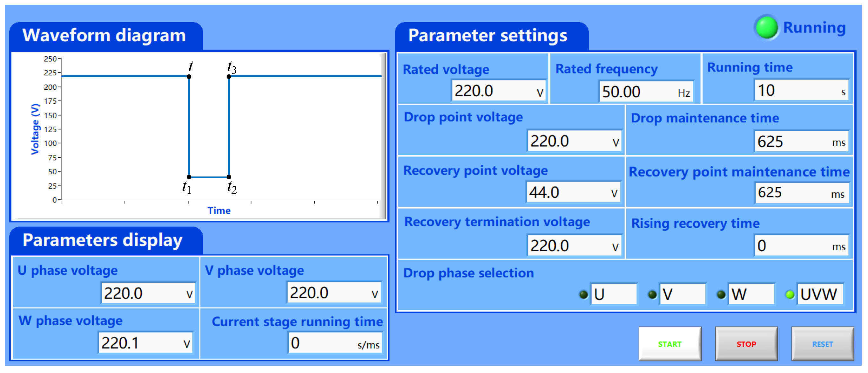Click the green Running status indicator light

766,28
